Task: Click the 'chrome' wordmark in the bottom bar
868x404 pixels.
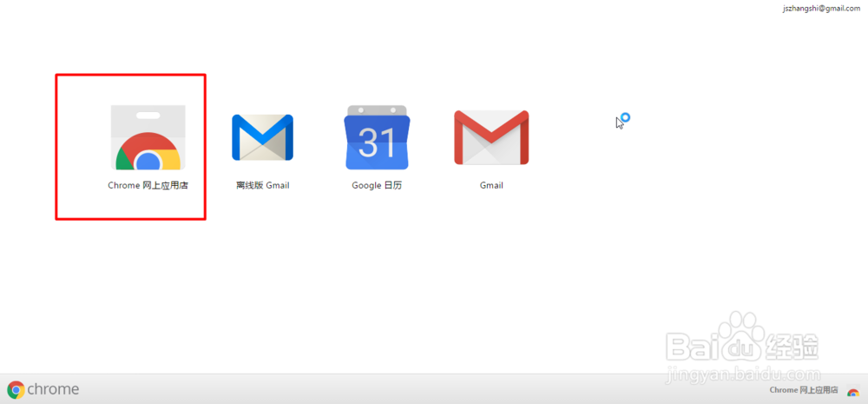Action: (x=53, y=389)
